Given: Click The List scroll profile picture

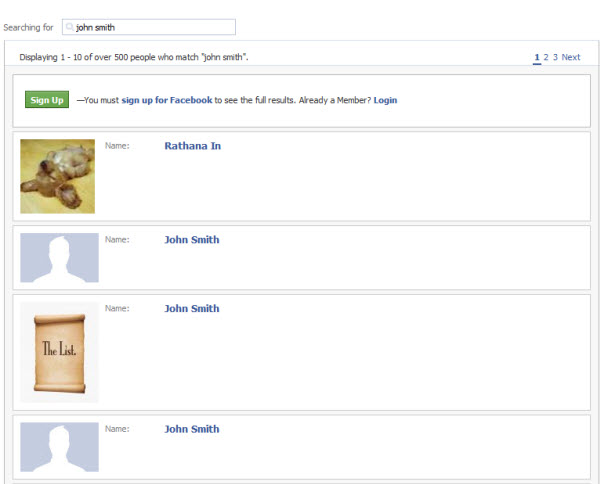Looking at the screenshot, I should 59,352.
